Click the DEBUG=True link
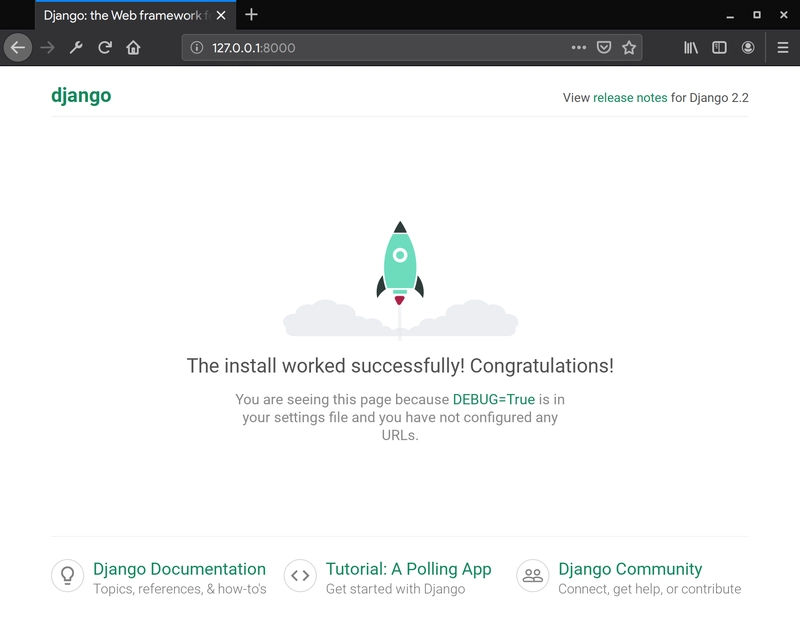 point(494,399)
